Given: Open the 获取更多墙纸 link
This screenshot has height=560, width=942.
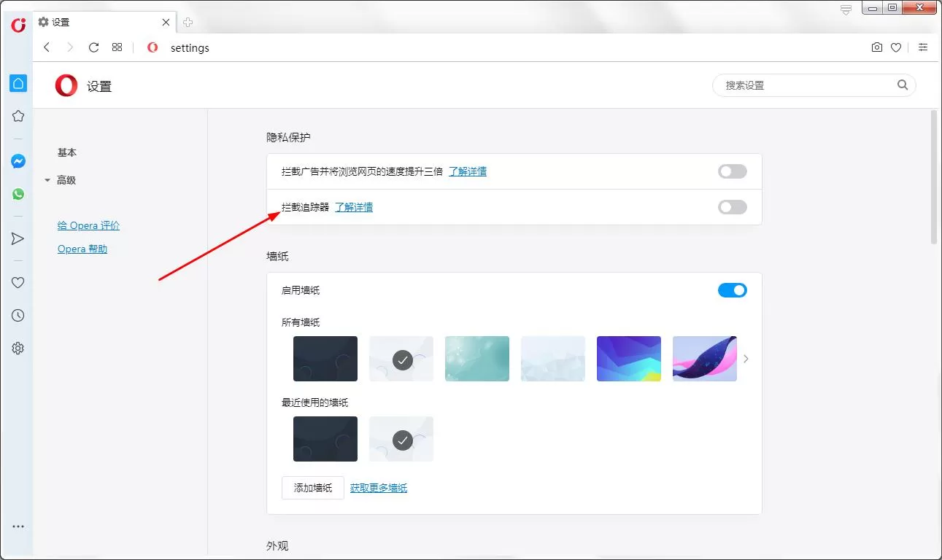Looking at the screenshot, I should 379,488.
